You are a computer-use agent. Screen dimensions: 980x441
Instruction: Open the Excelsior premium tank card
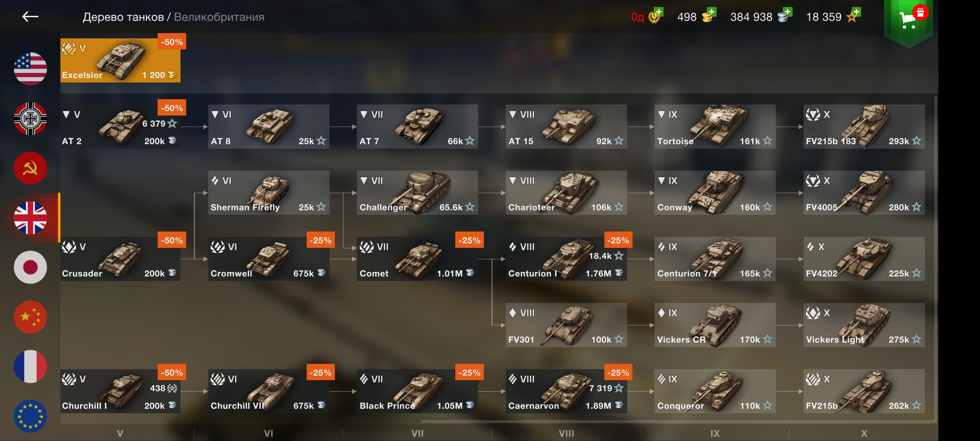click(x=120, y=60)
